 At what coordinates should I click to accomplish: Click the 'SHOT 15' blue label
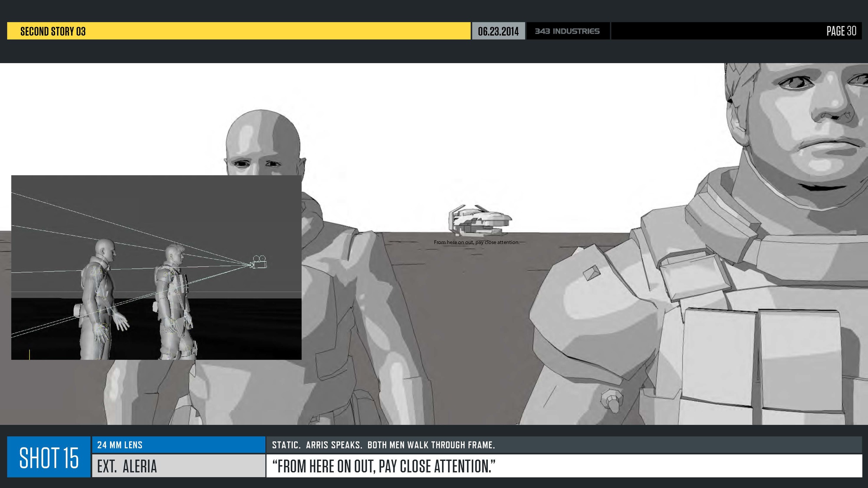[49, 457]
